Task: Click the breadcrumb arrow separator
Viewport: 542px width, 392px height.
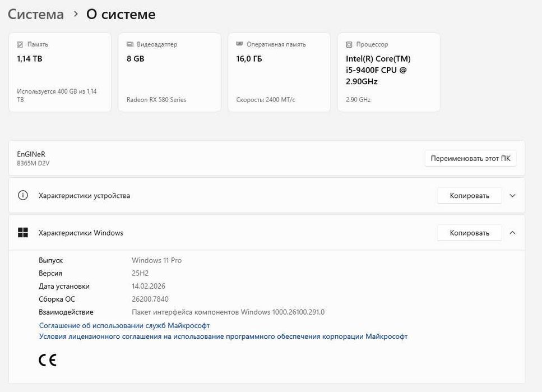Action: coord(75,14)
